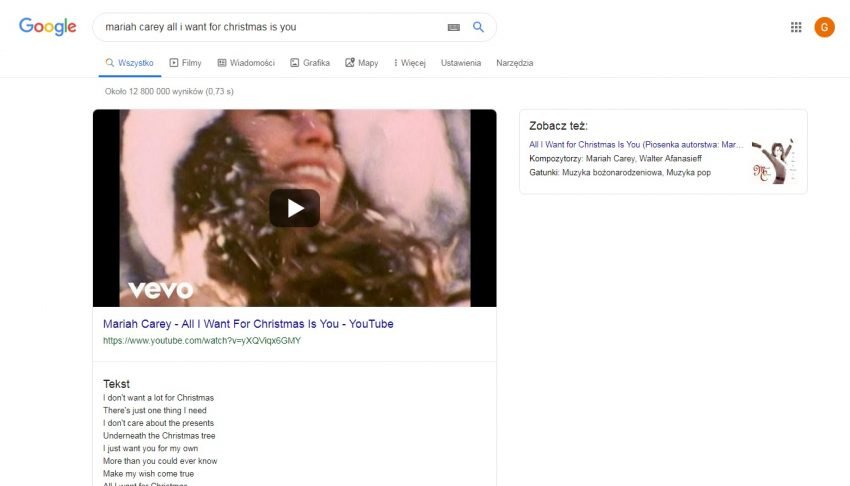This screenshot has width=850, height=486.
Task: Open Ustawienia settings menu
Action: coord(461,63)
